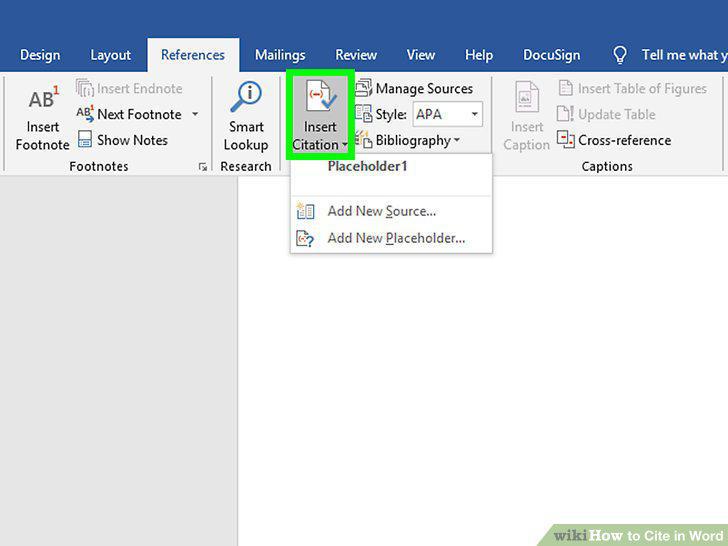Open Footnotes dialog launcher arrow
This screenshot has height=546, width=728.
202,167
